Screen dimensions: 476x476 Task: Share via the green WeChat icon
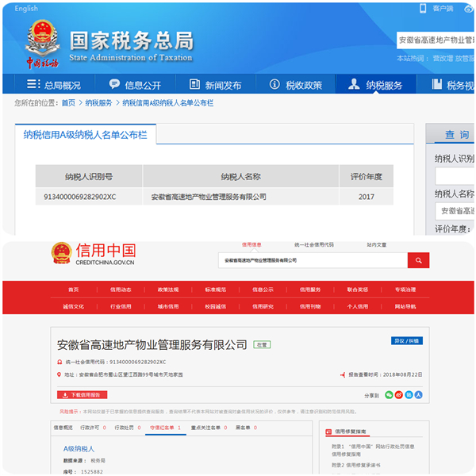click(x=389, y=395)
